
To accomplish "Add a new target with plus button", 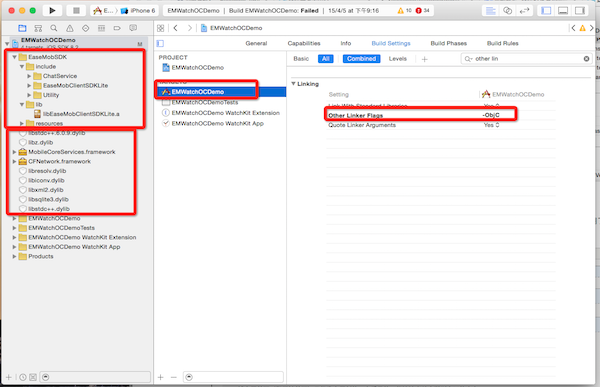I will coord(161,377).
